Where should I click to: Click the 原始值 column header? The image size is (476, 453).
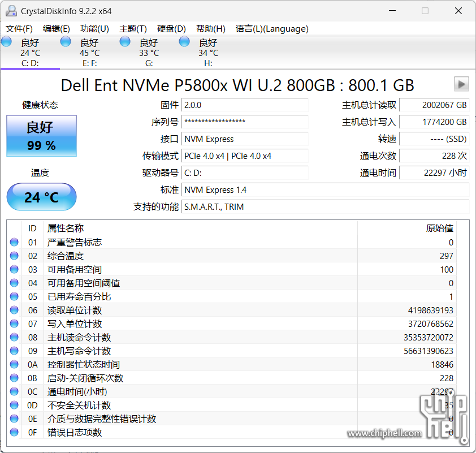407,228
